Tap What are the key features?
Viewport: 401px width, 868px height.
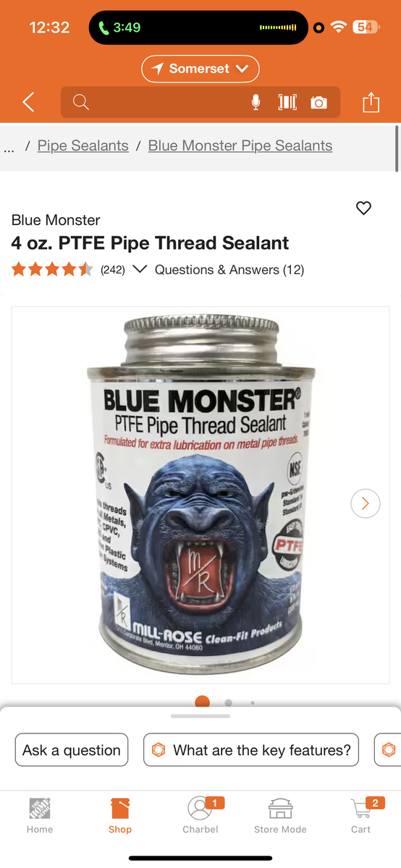coord(251,750)
